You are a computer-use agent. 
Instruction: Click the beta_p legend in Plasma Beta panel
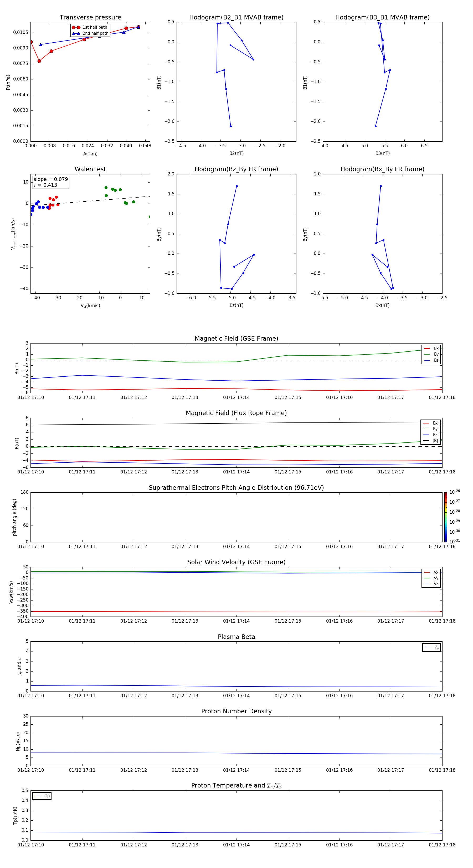431,647
